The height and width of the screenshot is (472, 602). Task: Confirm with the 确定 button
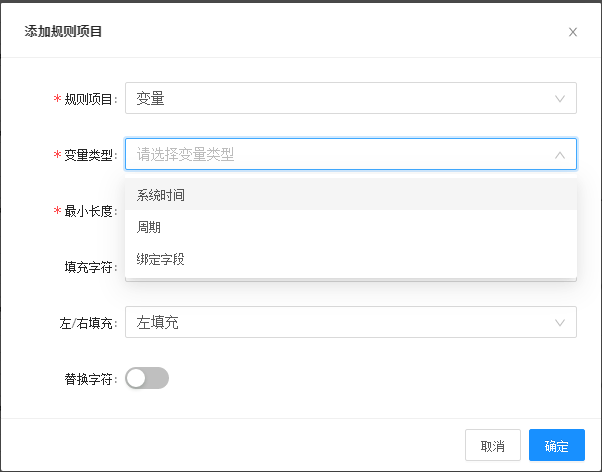click(557, 446)
